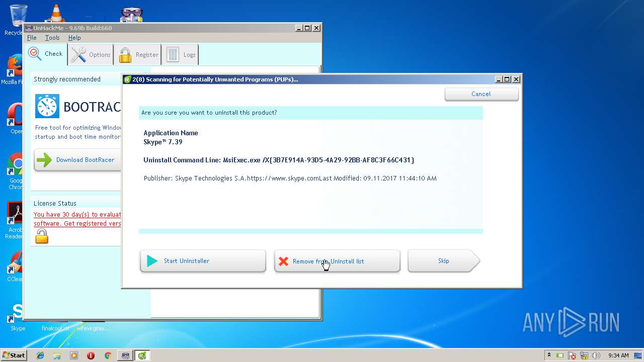This screenshot has height=362, width=644.
Task: Click Remove from Uninstall list button
Action: pos(337,261)
